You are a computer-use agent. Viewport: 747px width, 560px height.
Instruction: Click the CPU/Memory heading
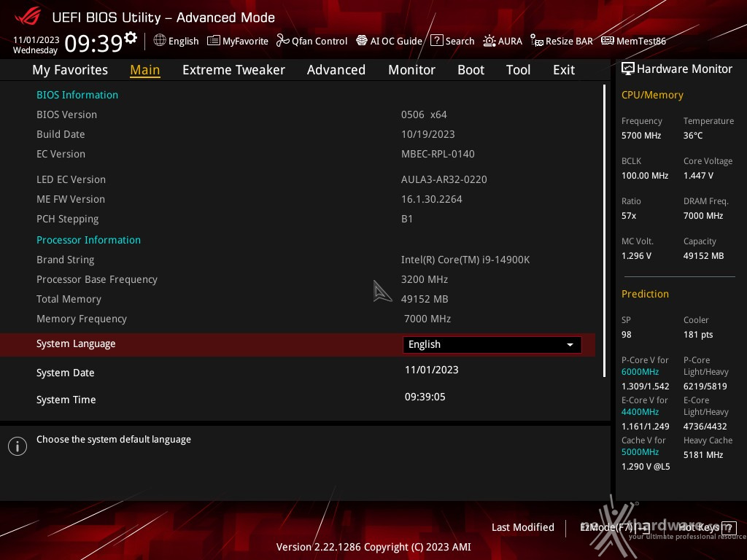(x=652, y=96)
